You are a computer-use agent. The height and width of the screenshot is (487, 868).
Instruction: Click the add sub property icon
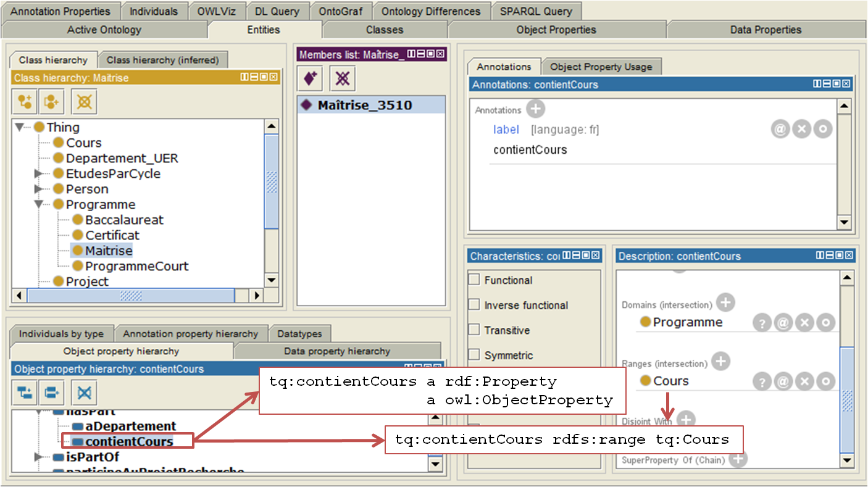click(25, 392)
